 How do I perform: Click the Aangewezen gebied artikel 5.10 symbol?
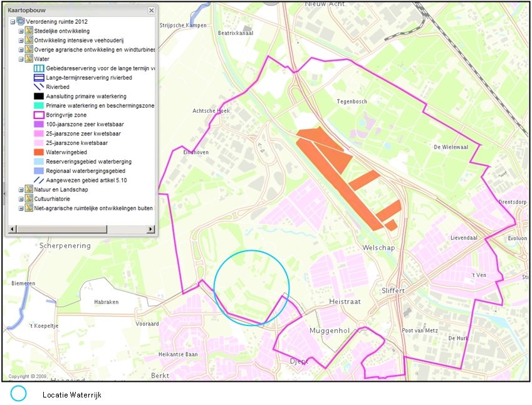click(x=38, y=180)
